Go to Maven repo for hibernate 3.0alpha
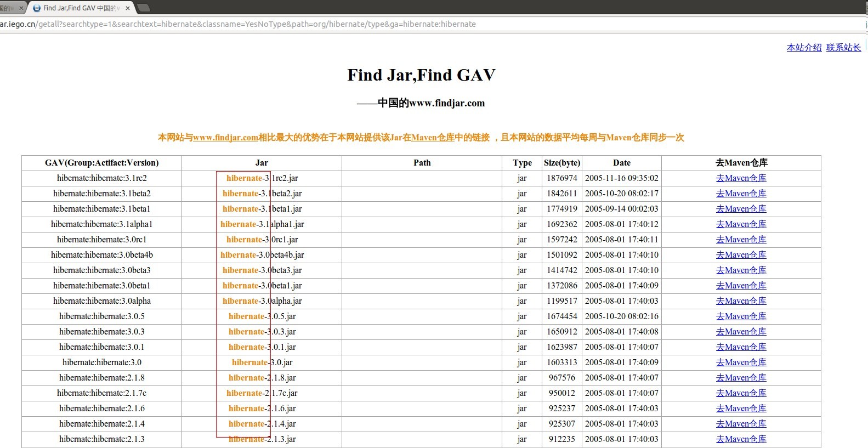This screenshot has width=868, height=448. pos(741,301)
